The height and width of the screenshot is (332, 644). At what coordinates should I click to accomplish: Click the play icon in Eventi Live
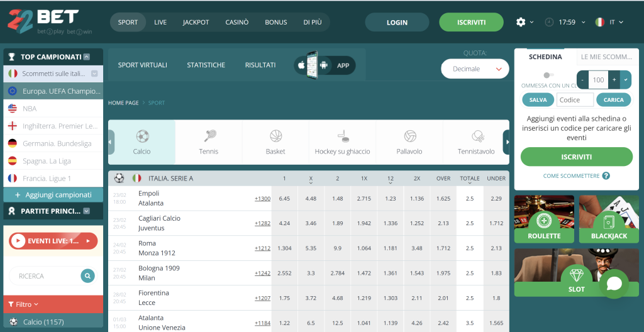tap(18, 241)
